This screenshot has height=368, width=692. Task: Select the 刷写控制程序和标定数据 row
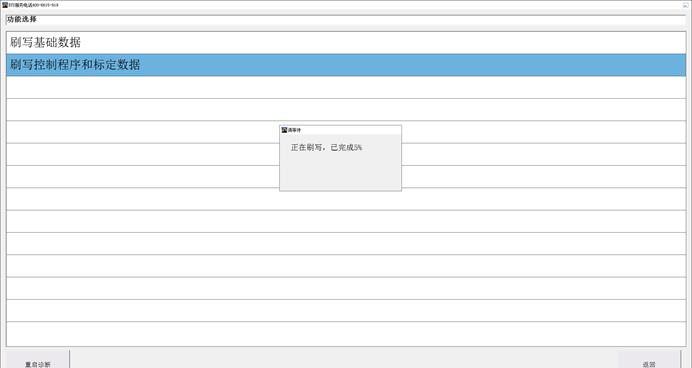(346, 65)
